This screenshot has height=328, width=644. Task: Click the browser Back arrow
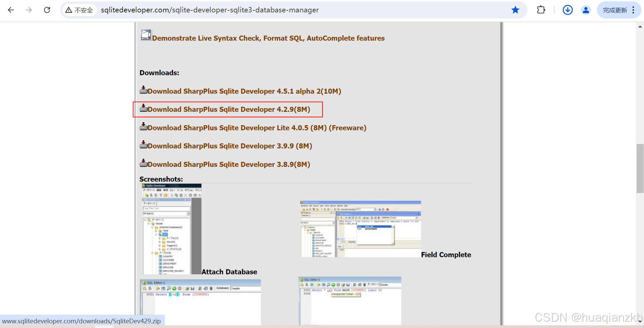(11, 10)
